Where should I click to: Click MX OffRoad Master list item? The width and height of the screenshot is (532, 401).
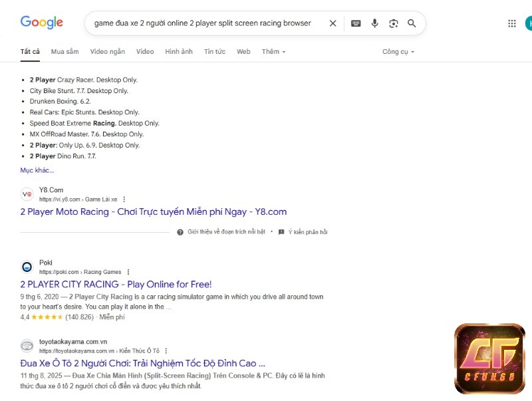86,134
